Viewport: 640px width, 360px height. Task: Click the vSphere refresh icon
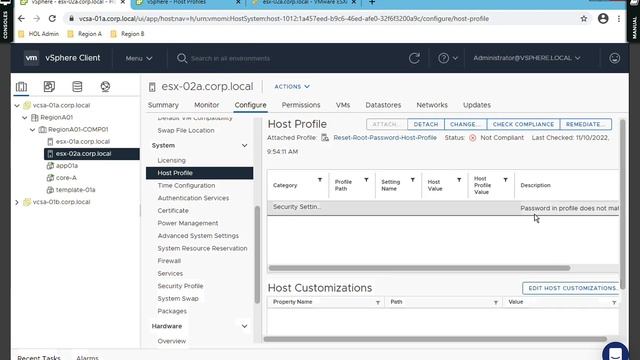point(414,58)
